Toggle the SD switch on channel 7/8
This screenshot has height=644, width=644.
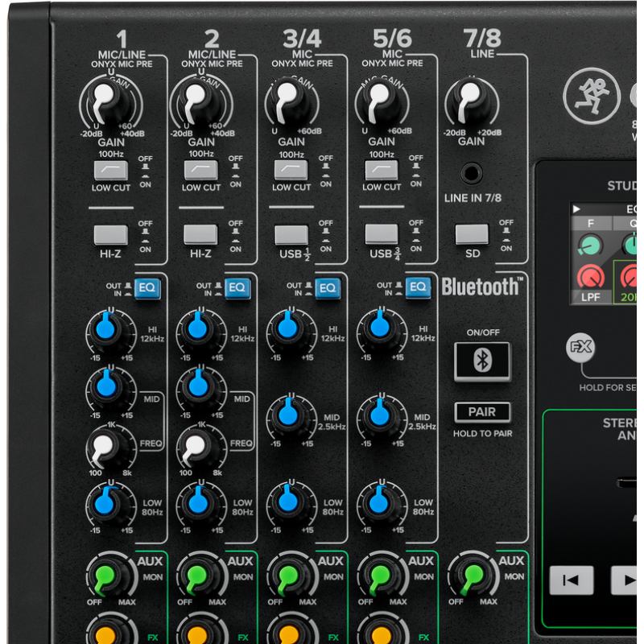click(x=472, y=234)
